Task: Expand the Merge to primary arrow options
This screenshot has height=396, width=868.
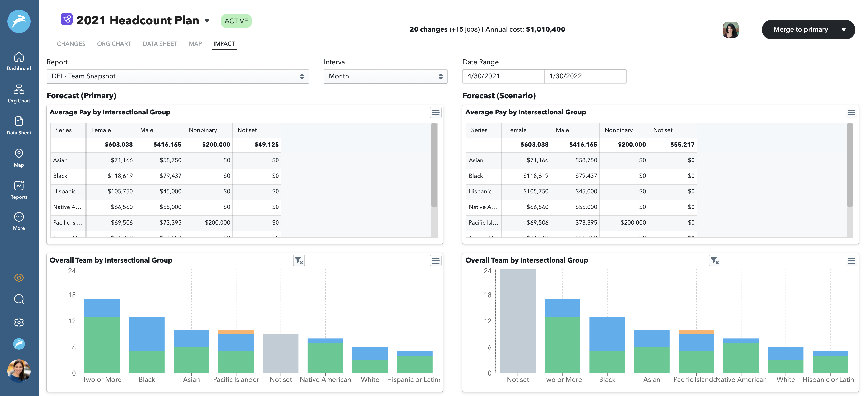Action: click(x=843, y=30)
